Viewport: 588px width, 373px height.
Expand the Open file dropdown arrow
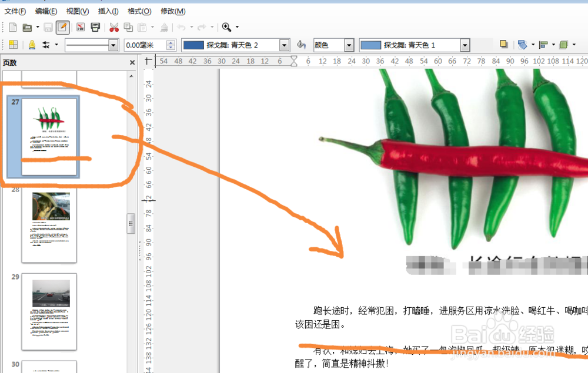(38, 27)
